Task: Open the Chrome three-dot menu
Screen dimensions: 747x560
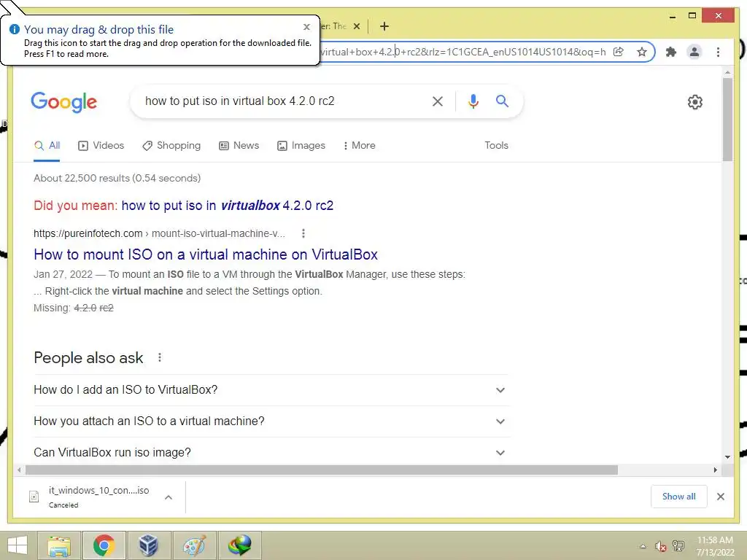Action: (x=718, y=52)
